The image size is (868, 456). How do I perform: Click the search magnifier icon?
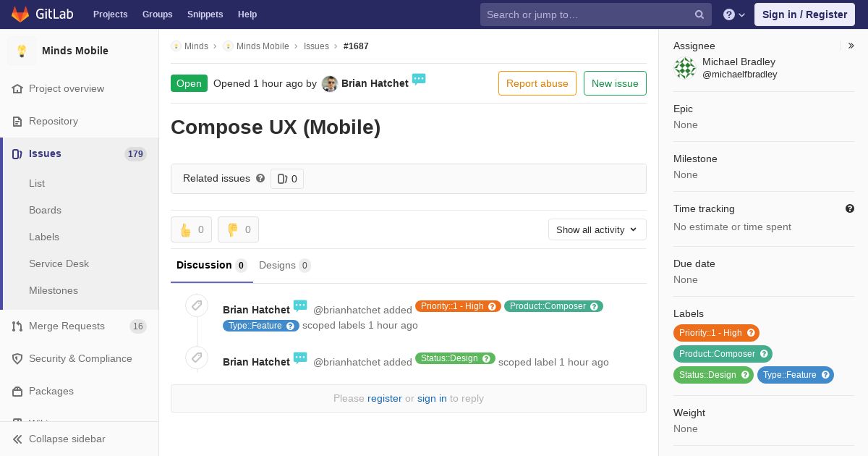click(699, 14)
